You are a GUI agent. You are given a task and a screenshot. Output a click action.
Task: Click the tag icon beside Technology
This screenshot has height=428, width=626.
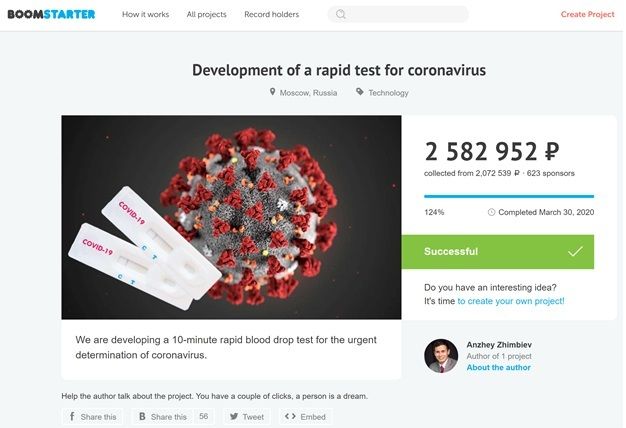point(360,92)
